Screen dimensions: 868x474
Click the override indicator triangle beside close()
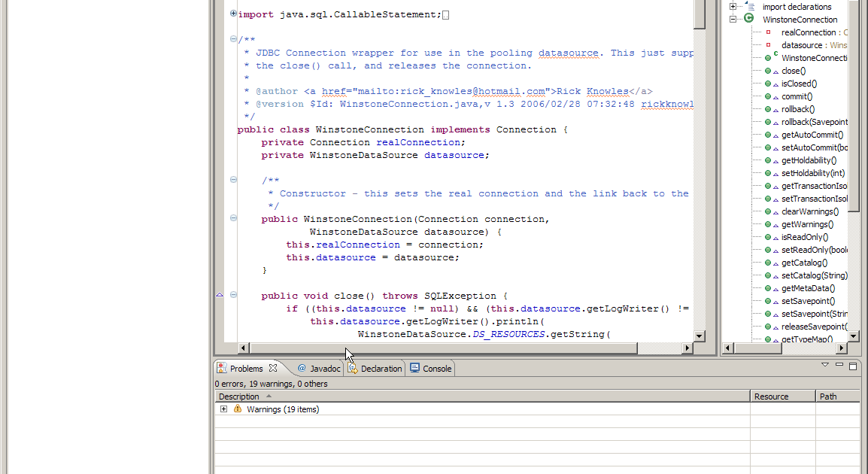coord(219,295)
